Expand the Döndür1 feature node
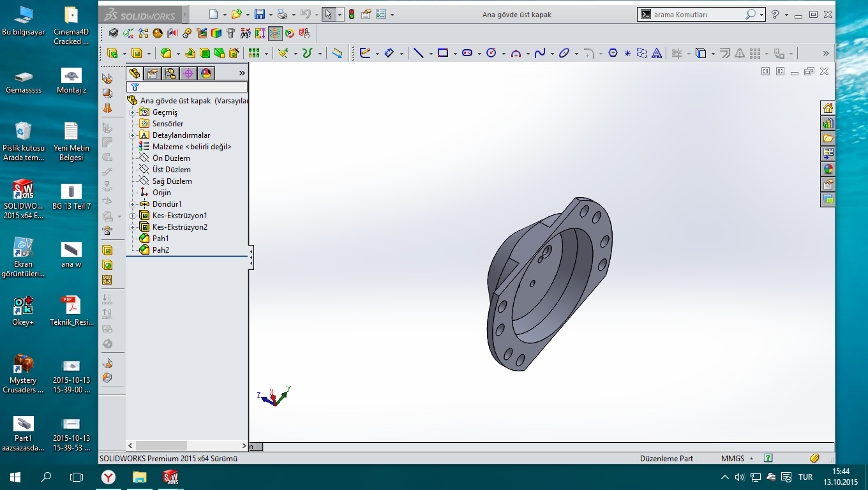Screen dimensions: 868x490 pos(133,204)
